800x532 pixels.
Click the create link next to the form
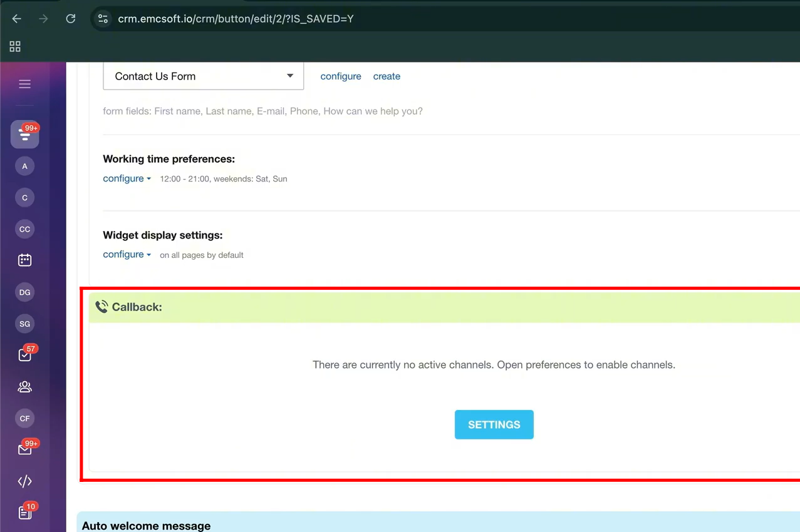387,76
